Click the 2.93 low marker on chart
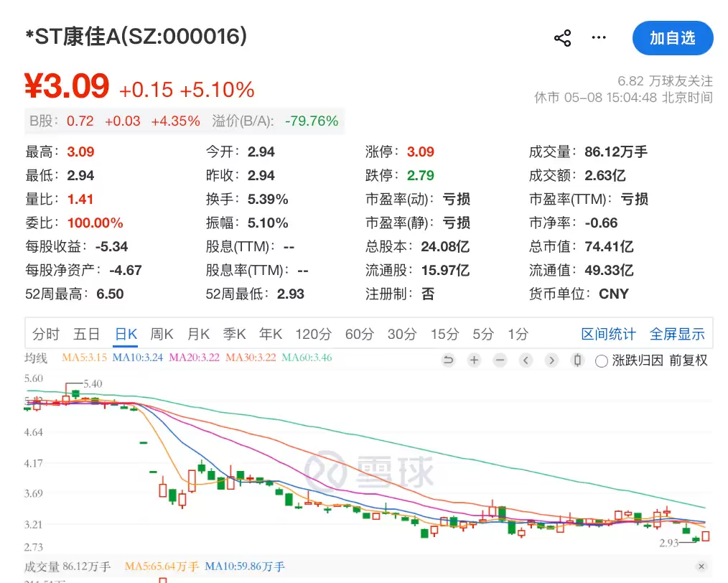The width and height of the screenshot is (728, 583). [669, 543]
